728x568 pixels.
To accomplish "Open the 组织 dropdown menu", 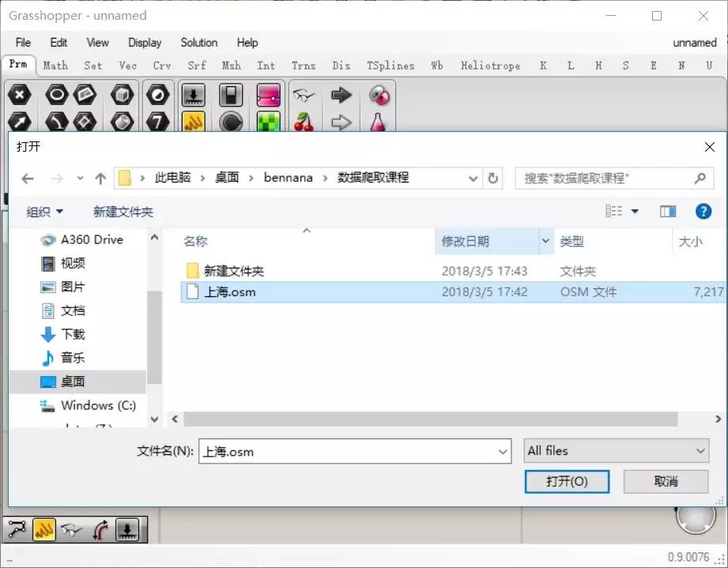I will [x=44, y=212].
